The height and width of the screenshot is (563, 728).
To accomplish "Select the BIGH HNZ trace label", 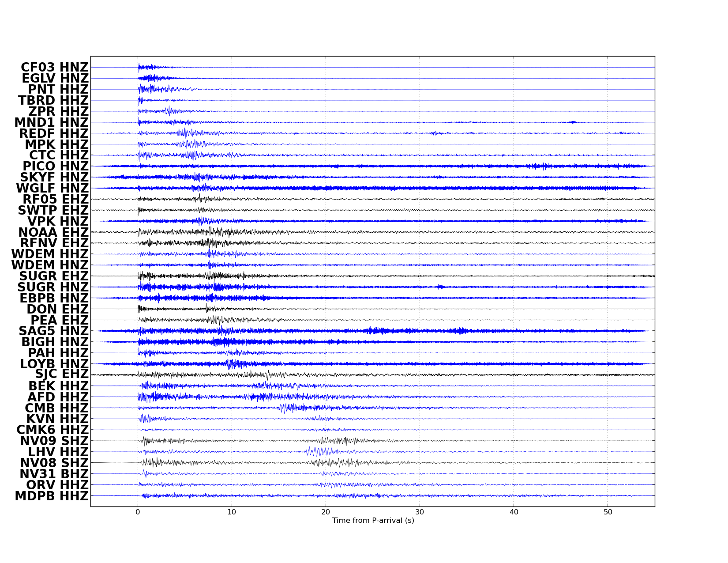I will pos(55,342).
